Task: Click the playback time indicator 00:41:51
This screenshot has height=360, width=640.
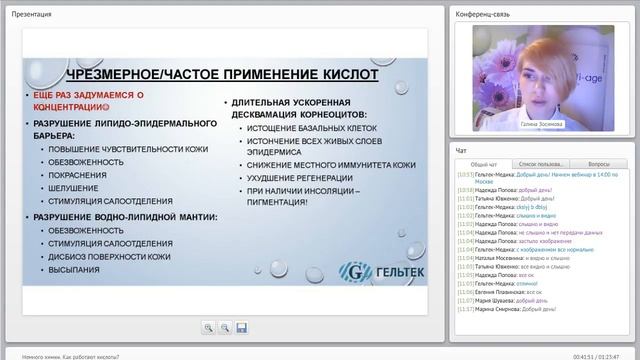Action: point(583,357)
